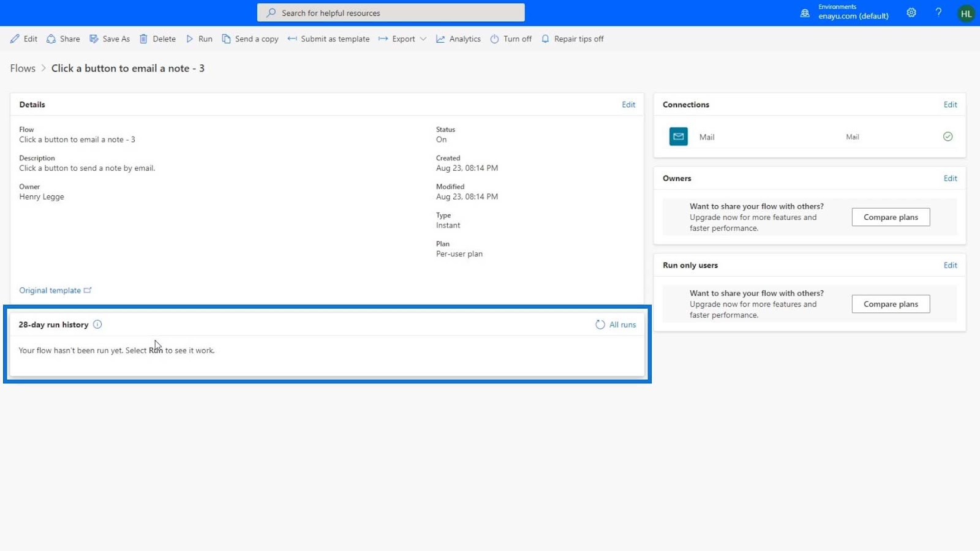The height and width of the screenshot is (551, 980).
Task: Click the flow title in breadcrumb
Action: tap(128, 68)
